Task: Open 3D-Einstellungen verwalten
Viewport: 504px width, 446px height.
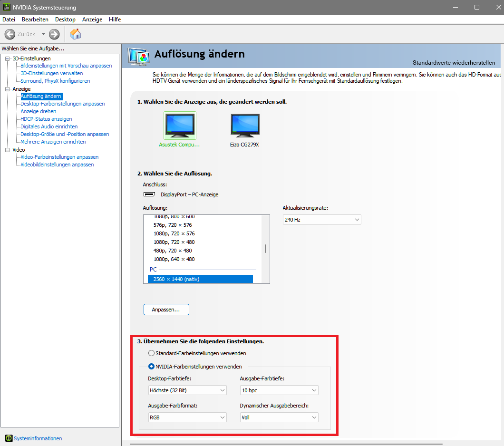Action: tap(52, 73)
